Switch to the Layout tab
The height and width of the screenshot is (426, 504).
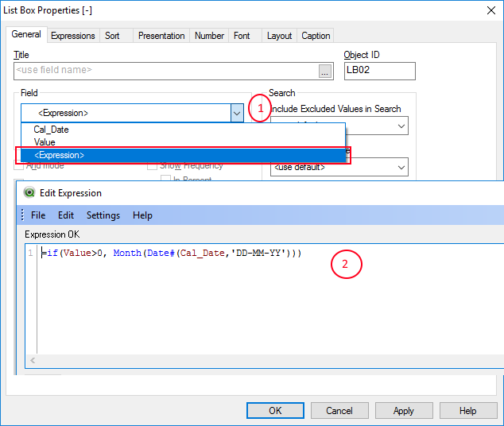click(x=279, y=36)
